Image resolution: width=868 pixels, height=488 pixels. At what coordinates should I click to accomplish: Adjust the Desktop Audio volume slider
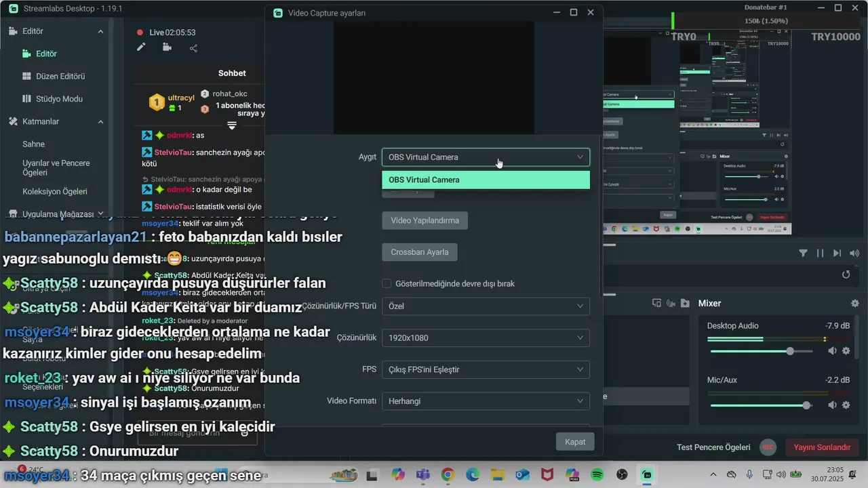point(761,351)
